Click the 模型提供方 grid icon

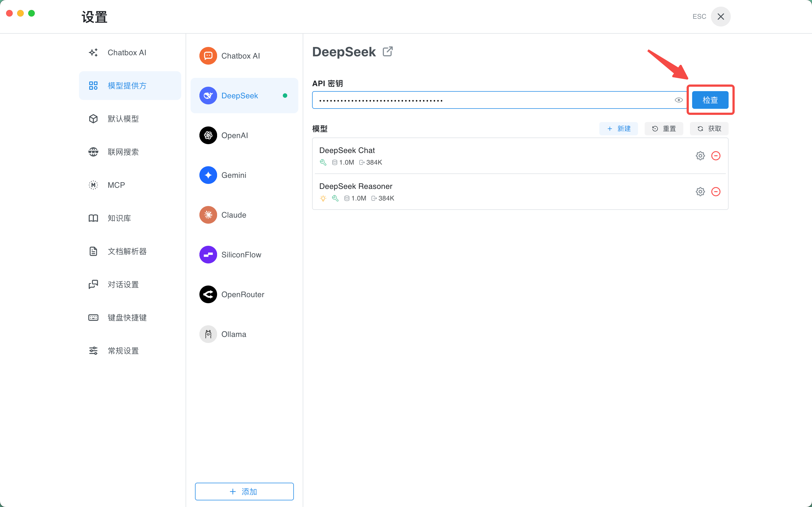click(93, 86)
